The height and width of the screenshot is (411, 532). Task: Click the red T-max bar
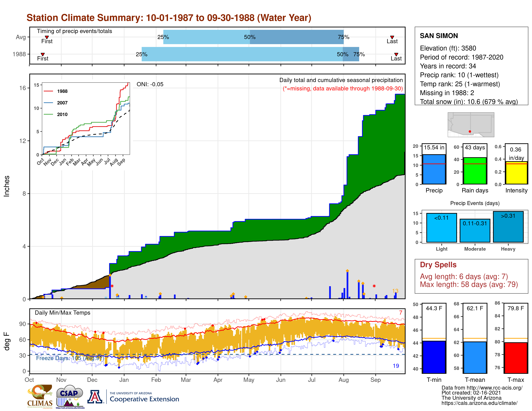point(516,358)
